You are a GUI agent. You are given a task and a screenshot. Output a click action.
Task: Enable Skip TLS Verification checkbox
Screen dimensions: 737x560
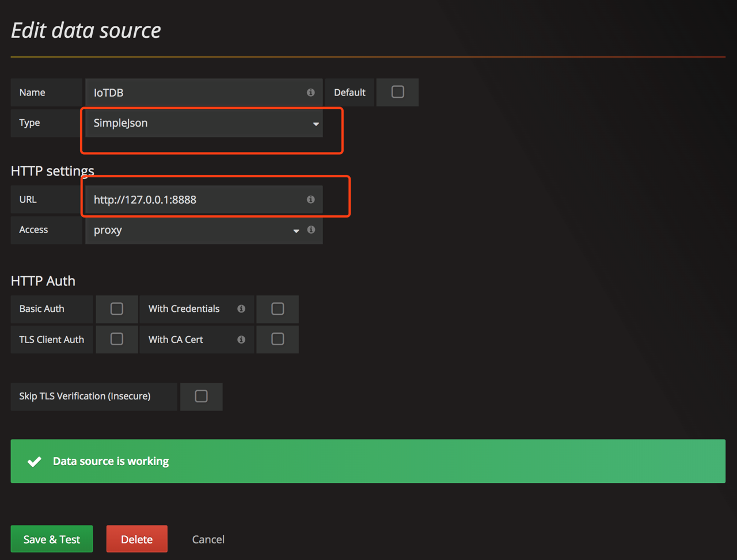(x=201, y=397)
